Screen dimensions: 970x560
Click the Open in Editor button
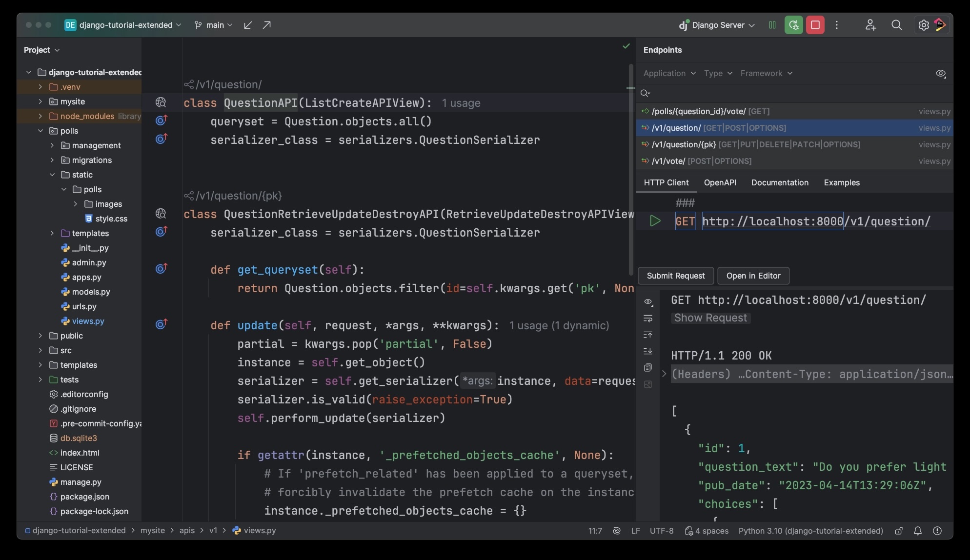tap(753, 276)
